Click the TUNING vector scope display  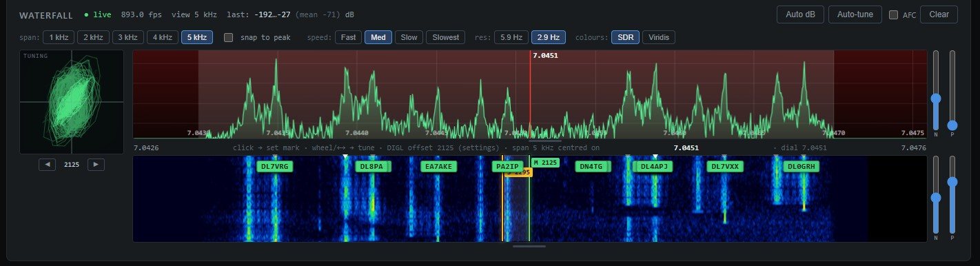(72, 102)
